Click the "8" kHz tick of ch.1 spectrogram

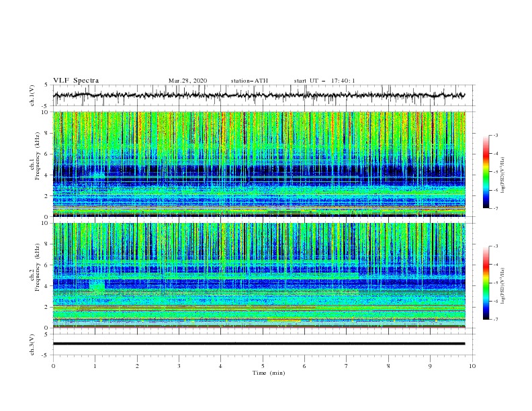[47, 133]
